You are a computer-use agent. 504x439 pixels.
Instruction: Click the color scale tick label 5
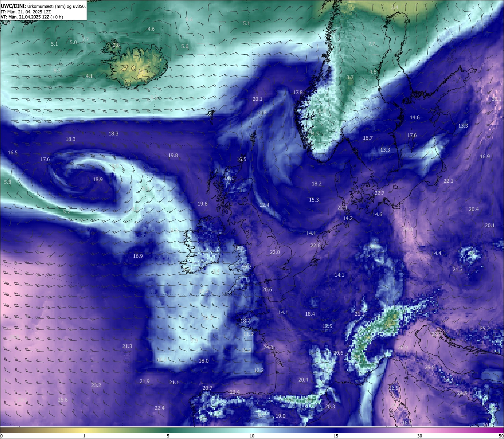coord(168,436)
